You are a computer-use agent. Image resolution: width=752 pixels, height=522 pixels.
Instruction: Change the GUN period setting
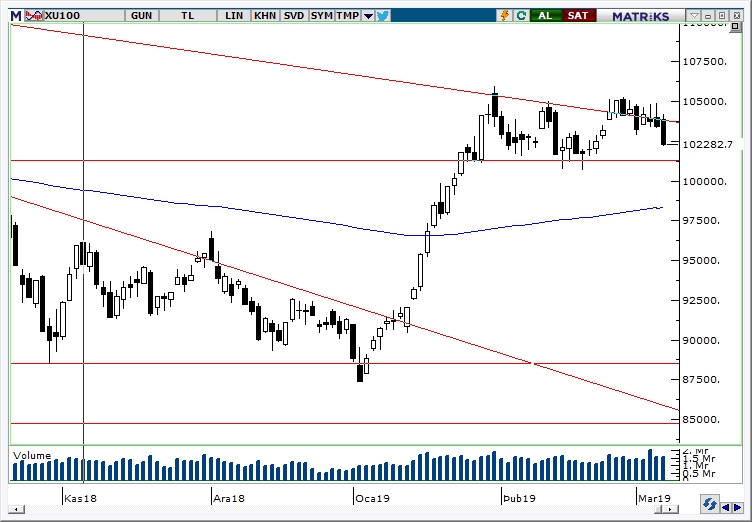141,16
